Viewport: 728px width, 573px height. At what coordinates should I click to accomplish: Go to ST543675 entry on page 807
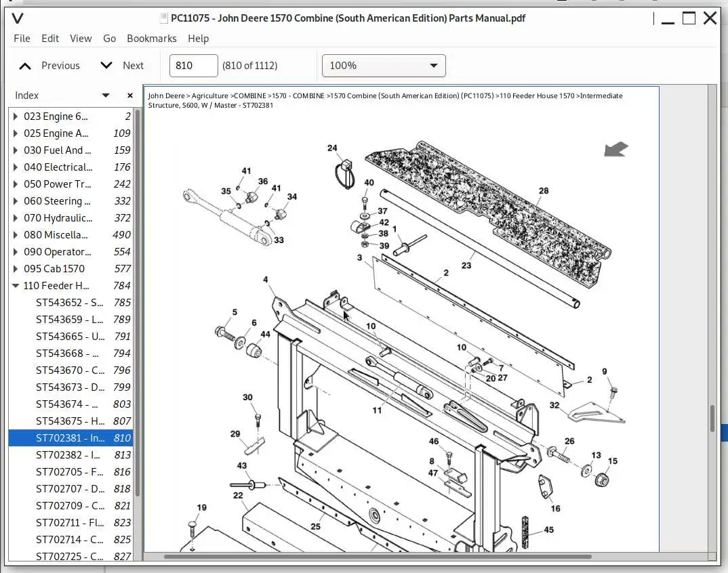70,421
